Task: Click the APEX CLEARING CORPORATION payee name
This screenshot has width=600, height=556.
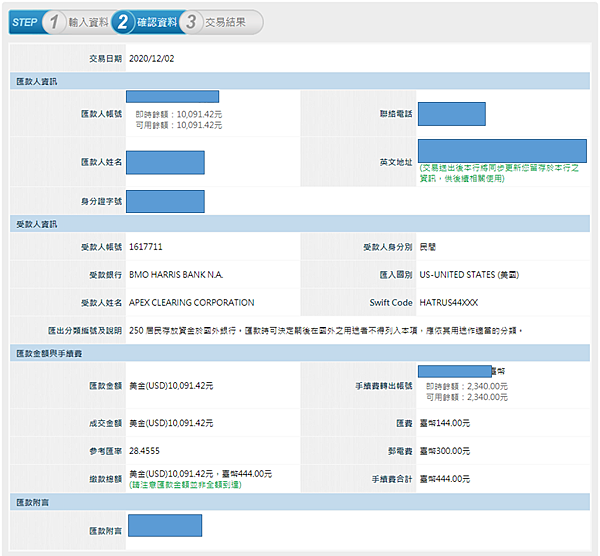Action: tap(192, 302)
